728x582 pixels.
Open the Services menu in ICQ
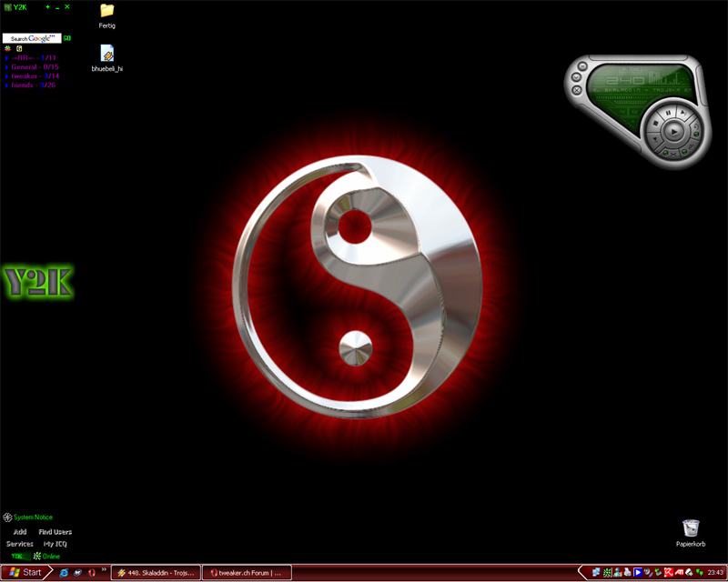(19, 544)
